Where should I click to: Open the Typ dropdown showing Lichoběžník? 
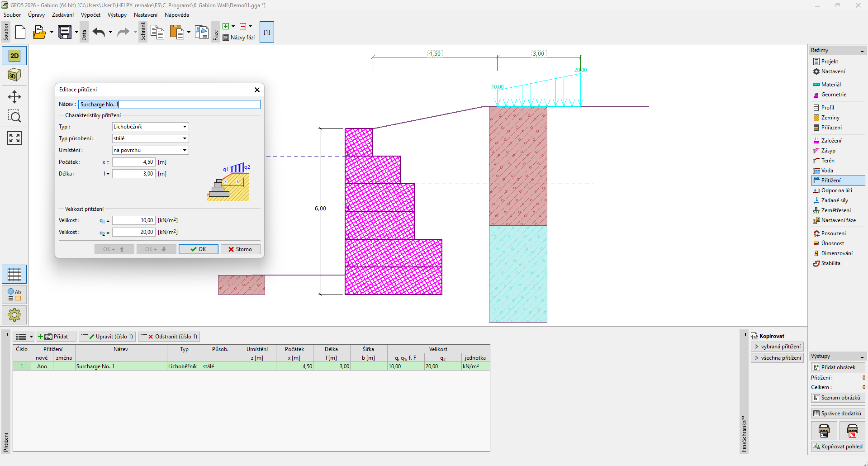(150, 127)
